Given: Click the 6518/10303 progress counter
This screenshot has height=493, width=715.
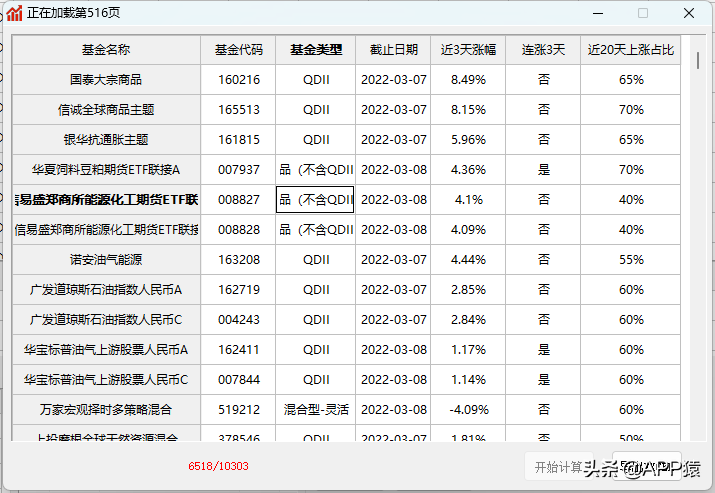Looking at the screenshot, I should pos(218,466).
